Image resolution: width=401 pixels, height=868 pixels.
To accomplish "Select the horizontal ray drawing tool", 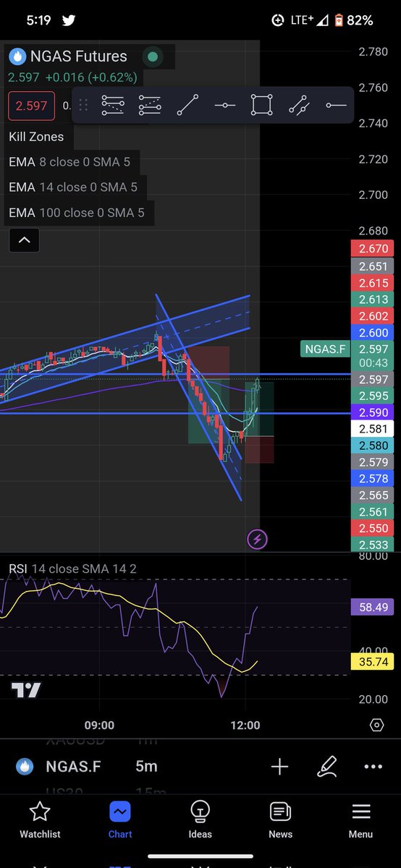I will (x=336, y=106).
